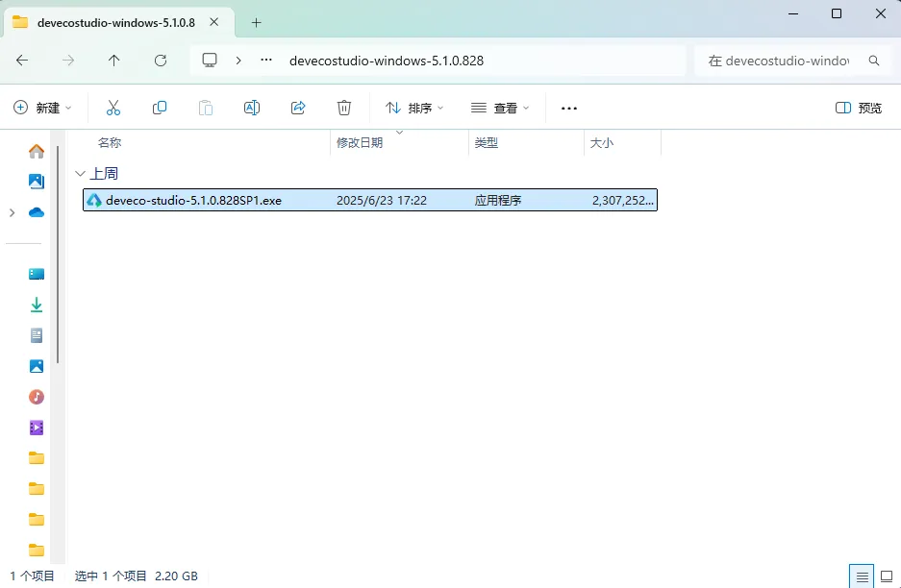Open Music in the navigation pane

[x=37, y=397]
